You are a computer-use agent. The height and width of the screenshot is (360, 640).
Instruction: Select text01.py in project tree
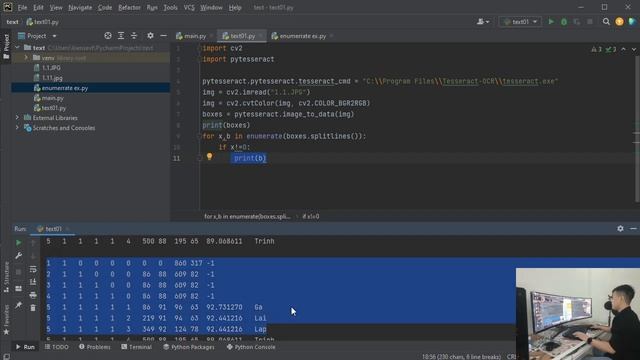click(x=54, y=108)
